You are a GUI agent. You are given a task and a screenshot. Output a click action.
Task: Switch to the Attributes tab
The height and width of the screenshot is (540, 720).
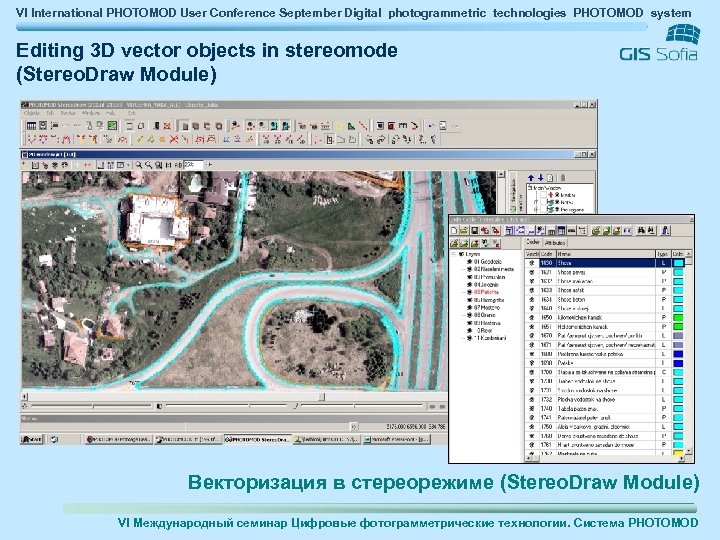pyautogui.click(x=555, y=242)
